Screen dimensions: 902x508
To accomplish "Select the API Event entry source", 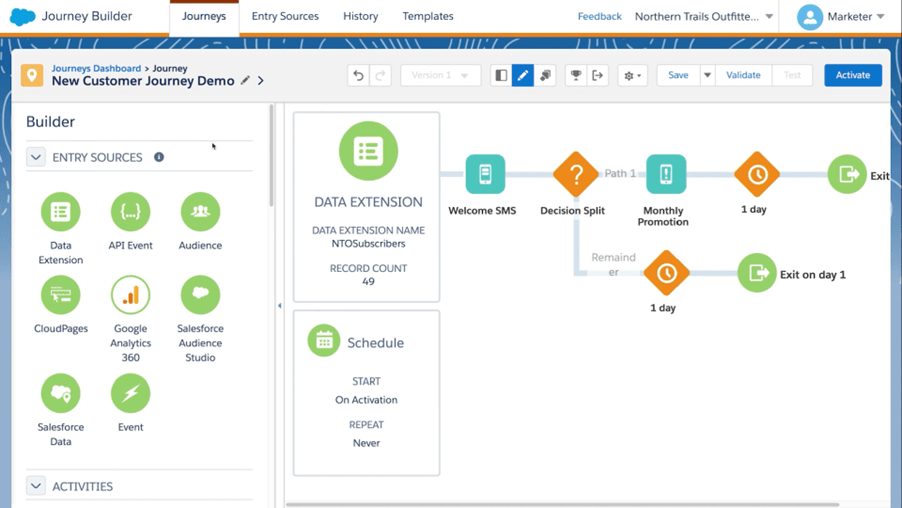I will pos(131,212).
